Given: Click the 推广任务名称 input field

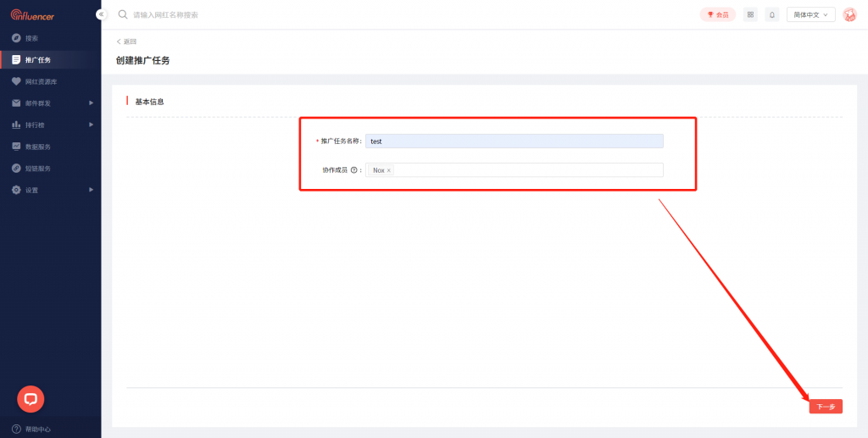Looking at the screenshot, I should 514,141.
